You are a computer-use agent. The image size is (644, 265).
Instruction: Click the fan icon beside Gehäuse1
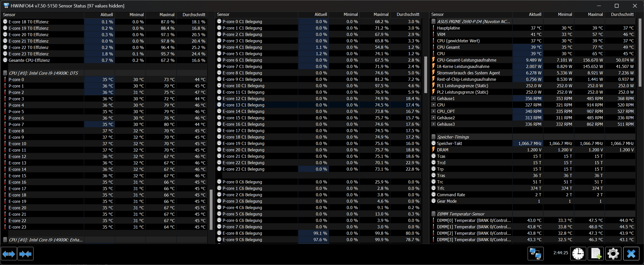click(x=434, y=99)
